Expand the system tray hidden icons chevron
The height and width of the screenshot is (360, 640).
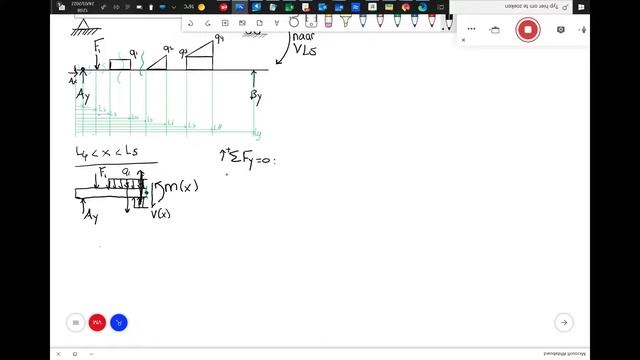pos(174,7)
